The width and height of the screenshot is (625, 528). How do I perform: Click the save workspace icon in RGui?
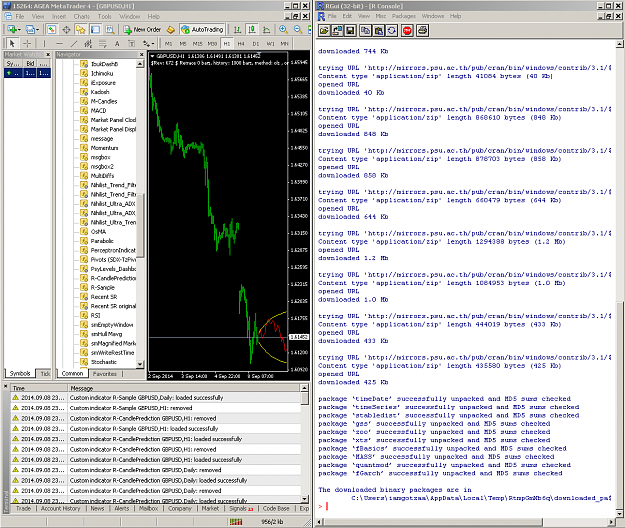350,30
